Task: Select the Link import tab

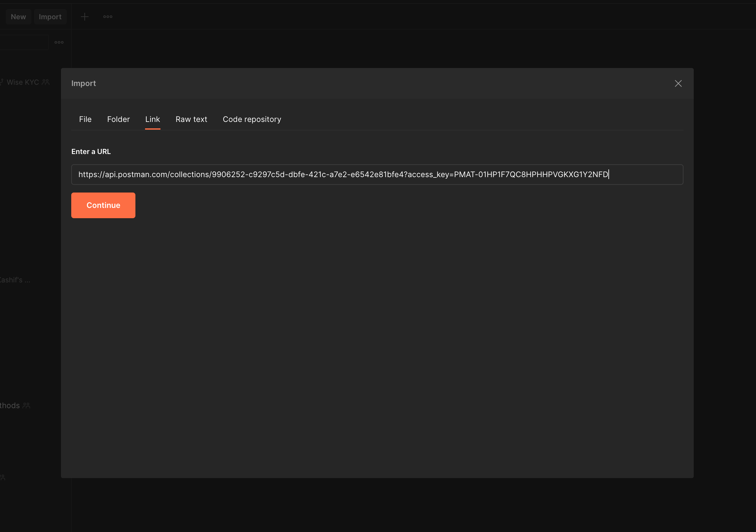Action: (152, 119)
